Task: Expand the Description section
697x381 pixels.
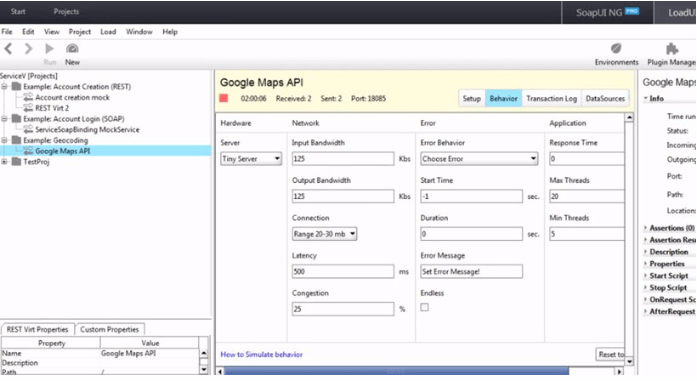Action: tap(645, 252)
